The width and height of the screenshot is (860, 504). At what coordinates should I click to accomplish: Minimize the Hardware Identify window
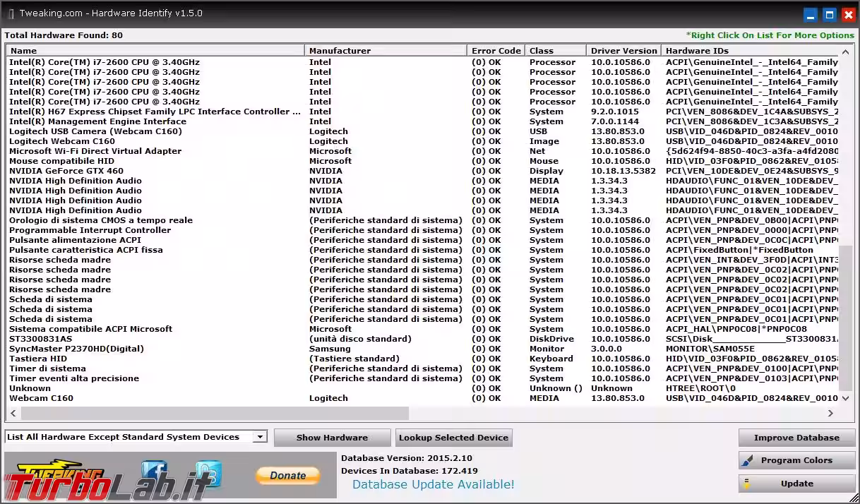[811, 14]
